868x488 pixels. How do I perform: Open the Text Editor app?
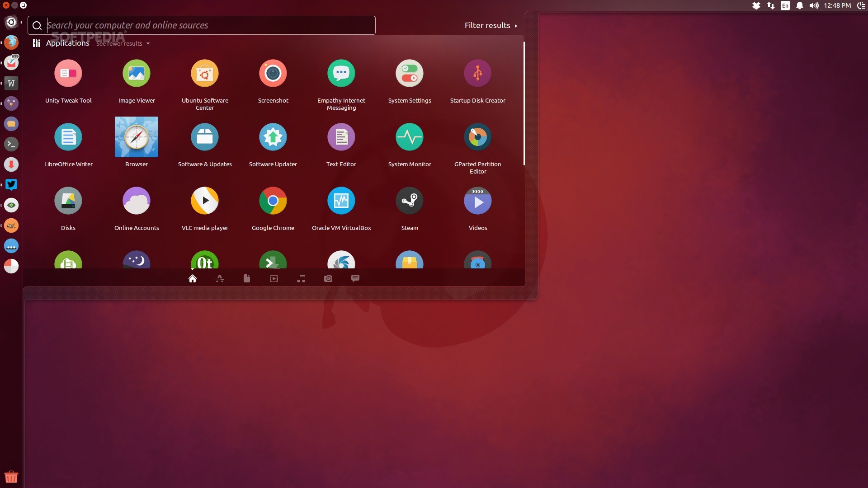(x=341, y=137)
